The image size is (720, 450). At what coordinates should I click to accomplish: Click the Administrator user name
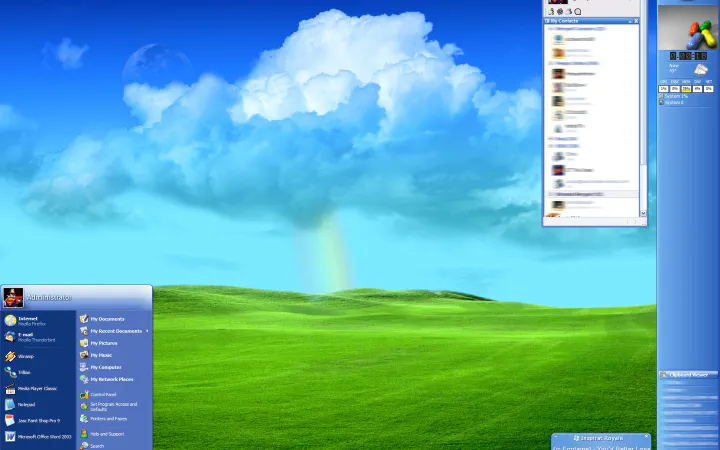(49, 298)
